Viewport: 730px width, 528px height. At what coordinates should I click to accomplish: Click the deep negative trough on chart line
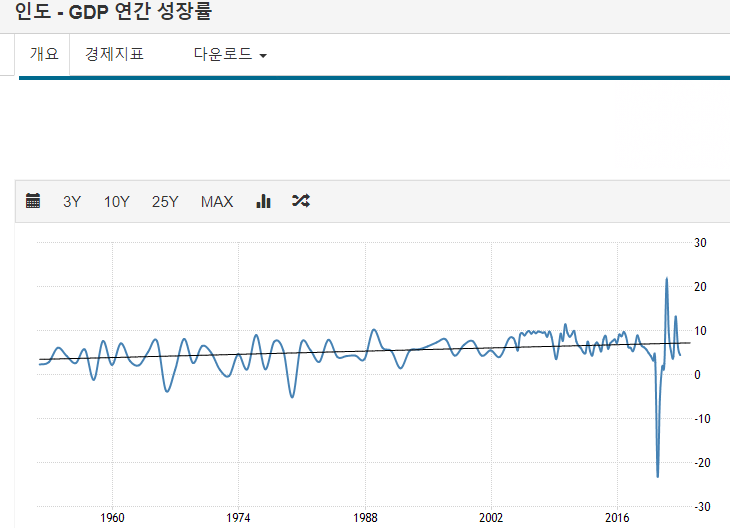658,476
